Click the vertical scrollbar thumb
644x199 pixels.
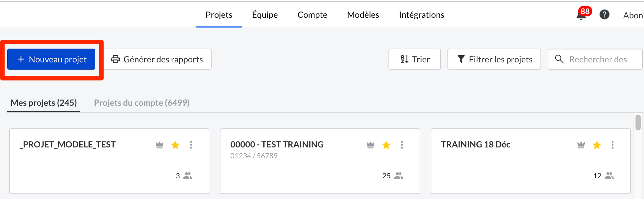[x=638, y=122]
